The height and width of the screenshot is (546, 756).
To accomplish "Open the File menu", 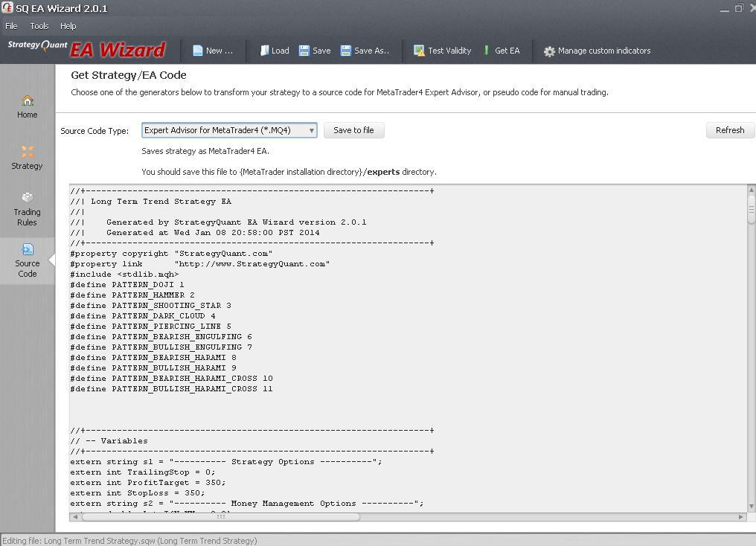I will pyautogui.click(x=12, y=26).
